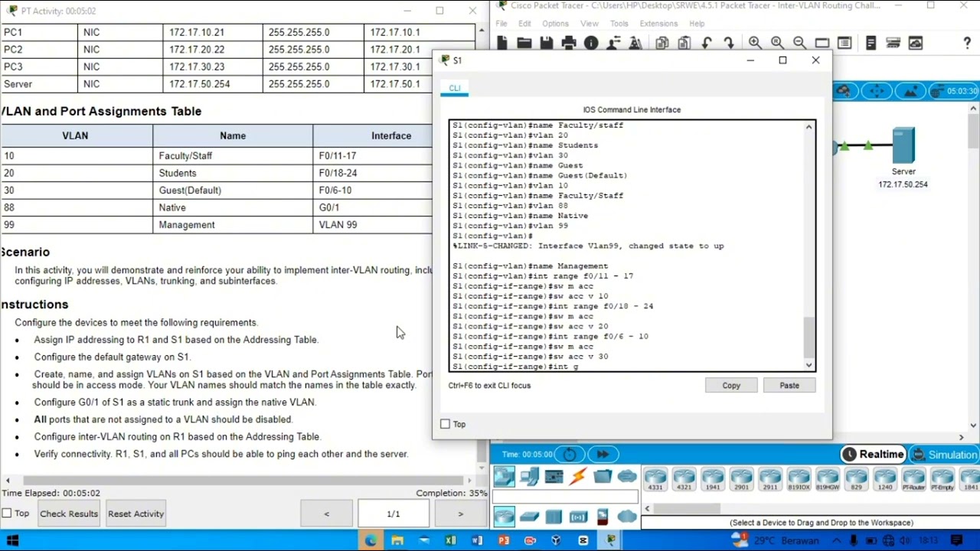
Task: Open the Edit menu
Action: pyautogui.click(x=524, y=24)
